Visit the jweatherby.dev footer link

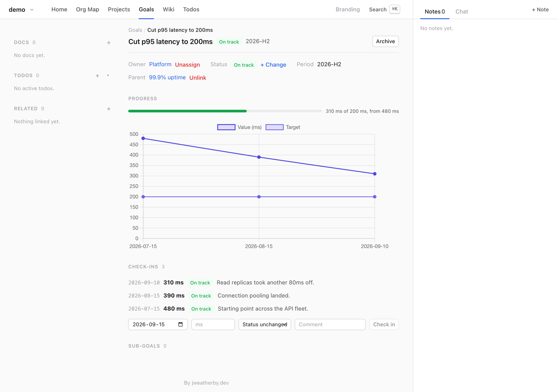(x=210, y=383)
